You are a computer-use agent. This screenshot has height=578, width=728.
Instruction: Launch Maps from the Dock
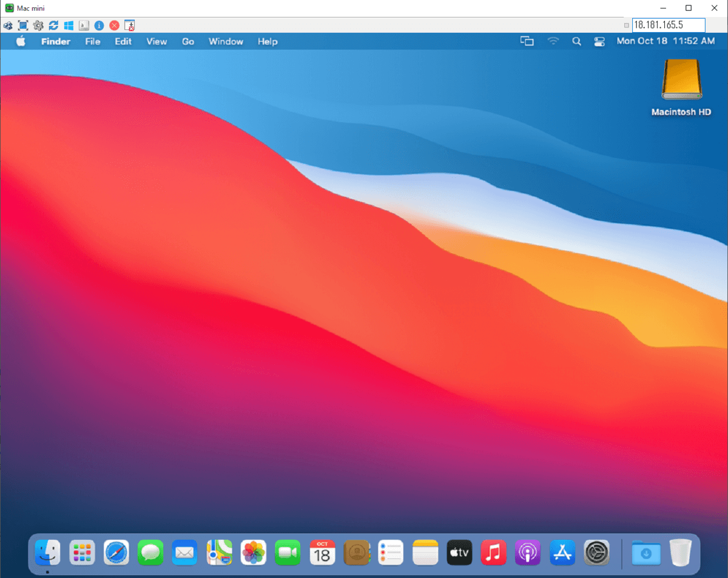click(219, 552)
